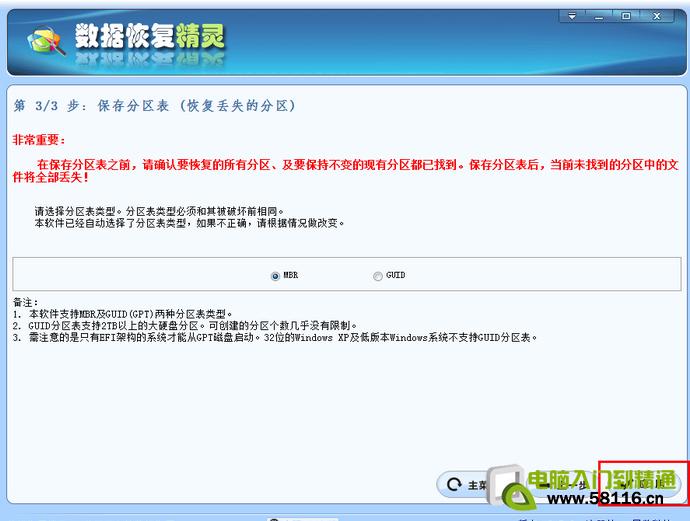Maximize the 数据恢复精灵 window
The image size is (690, 521).
pyautogui.click(x=626, y=16)
